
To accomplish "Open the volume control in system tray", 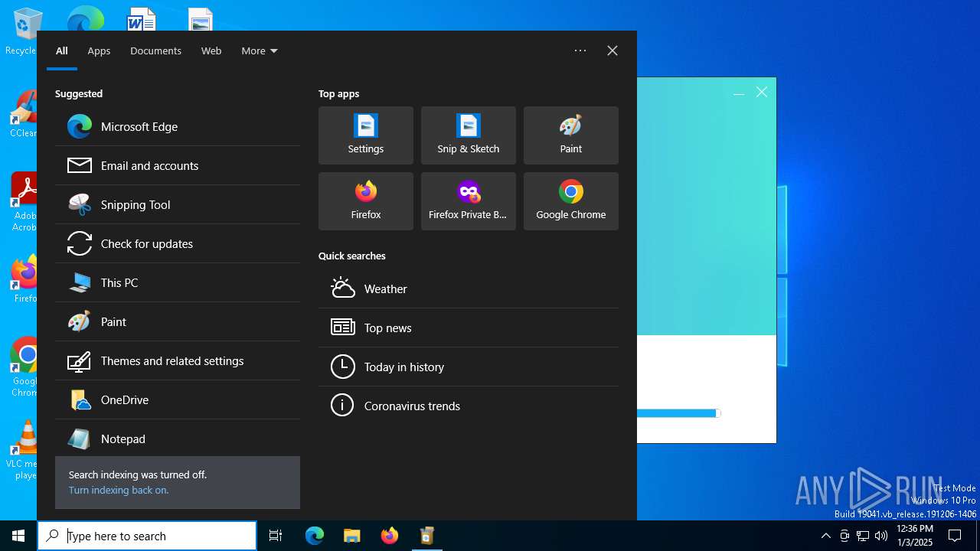I will (x=881, y=536).
